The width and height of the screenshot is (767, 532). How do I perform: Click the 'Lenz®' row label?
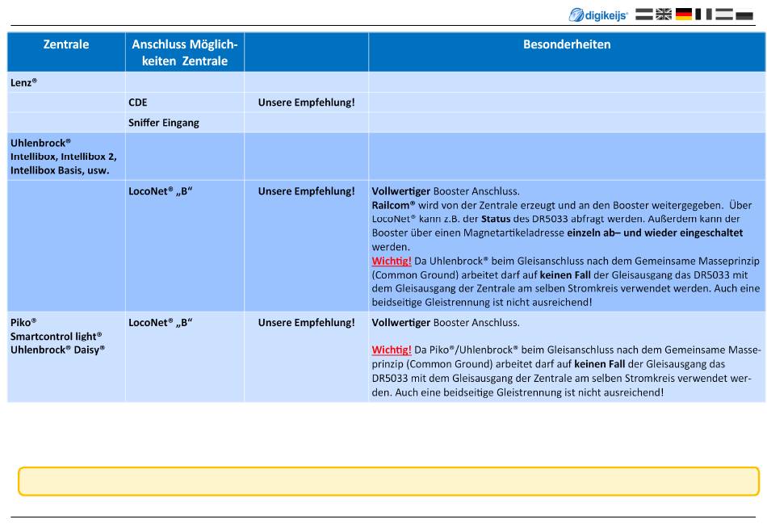click(23, 82)
